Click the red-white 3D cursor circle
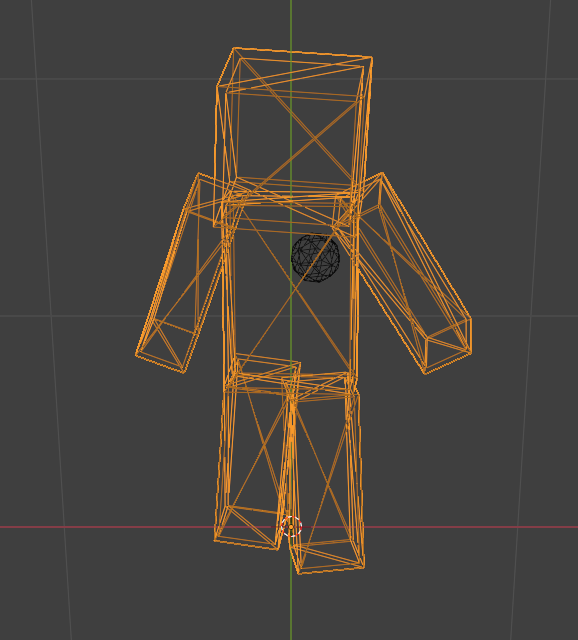This screenshot has height=640, width=578. (291, 527)
